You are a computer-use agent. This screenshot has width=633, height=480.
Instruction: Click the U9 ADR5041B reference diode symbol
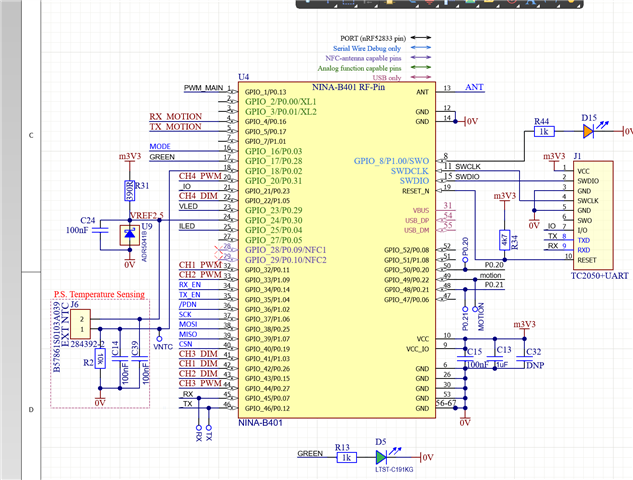pyautogui.click(x=130, y=235)
